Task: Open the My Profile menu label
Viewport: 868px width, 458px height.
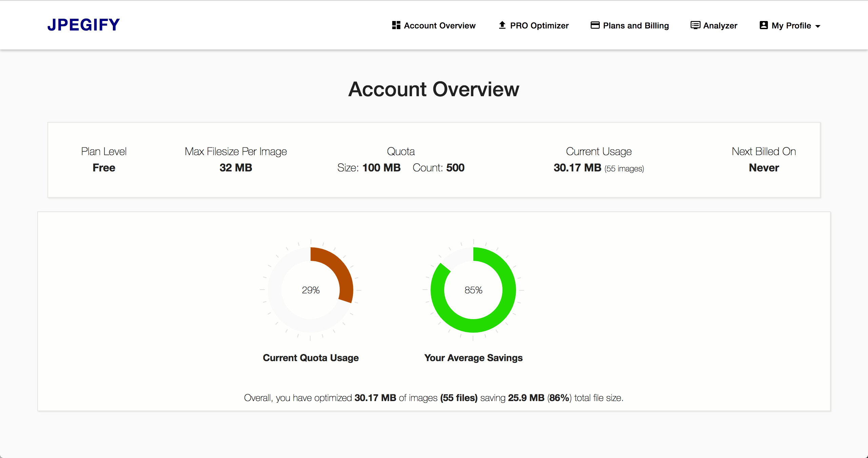Action: click(x=791, y=26)
